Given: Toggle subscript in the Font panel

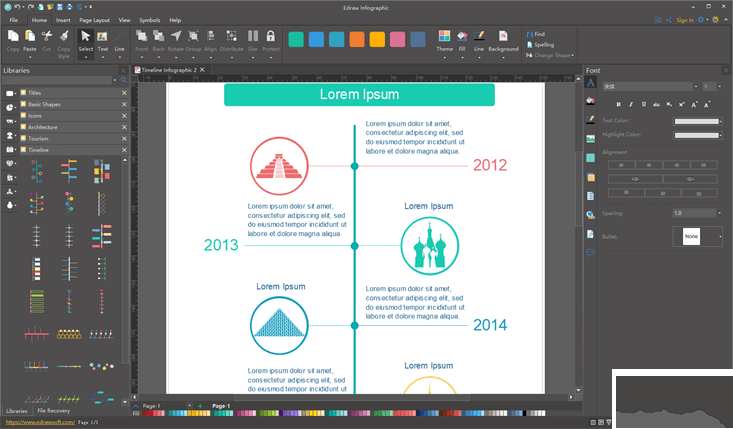Looking at the screenshot, I should pos(669,104).
